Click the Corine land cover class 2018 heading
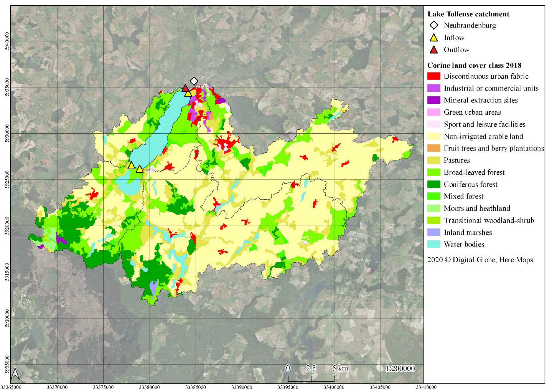The width and height of the screenshot is (549, 392). (474, 65)
